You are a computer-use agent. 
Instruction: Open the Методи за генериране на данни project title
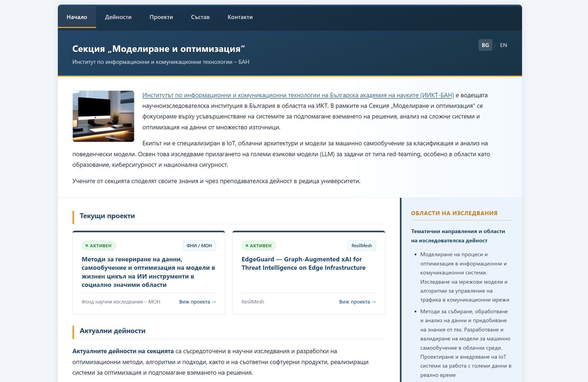(x=148, y=272)
